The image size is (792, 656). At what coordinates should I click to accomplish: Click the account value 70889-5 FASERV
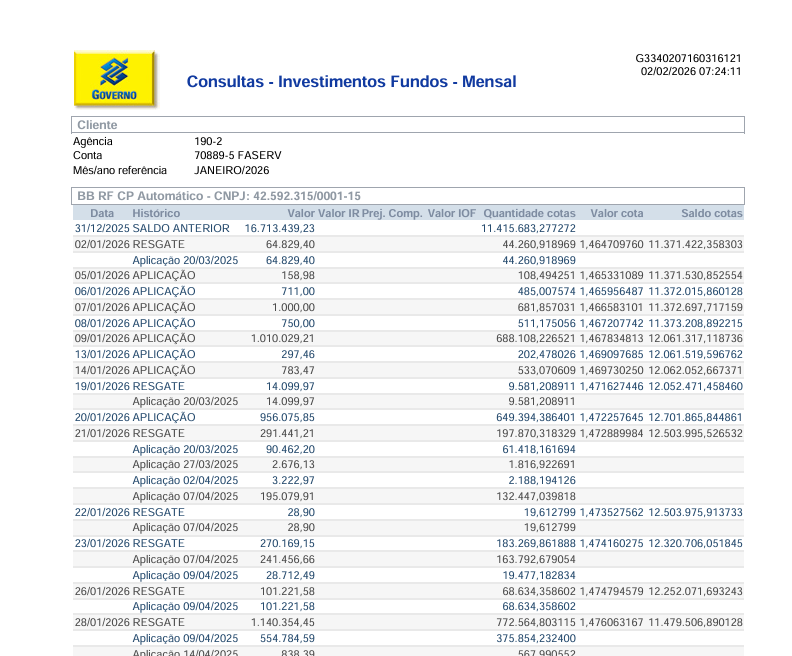point(238,156)
